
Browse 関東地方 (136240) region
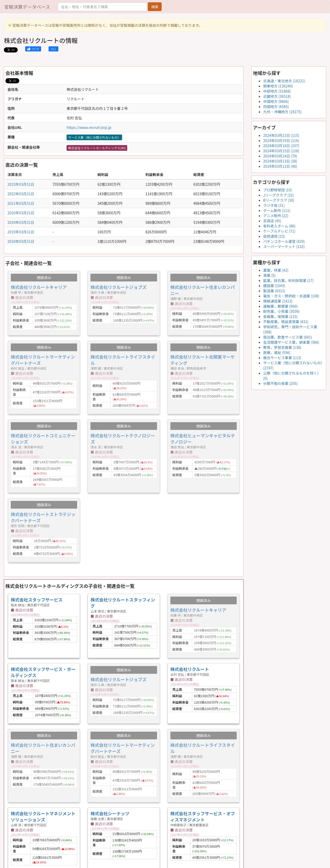[x=278, y=86]
